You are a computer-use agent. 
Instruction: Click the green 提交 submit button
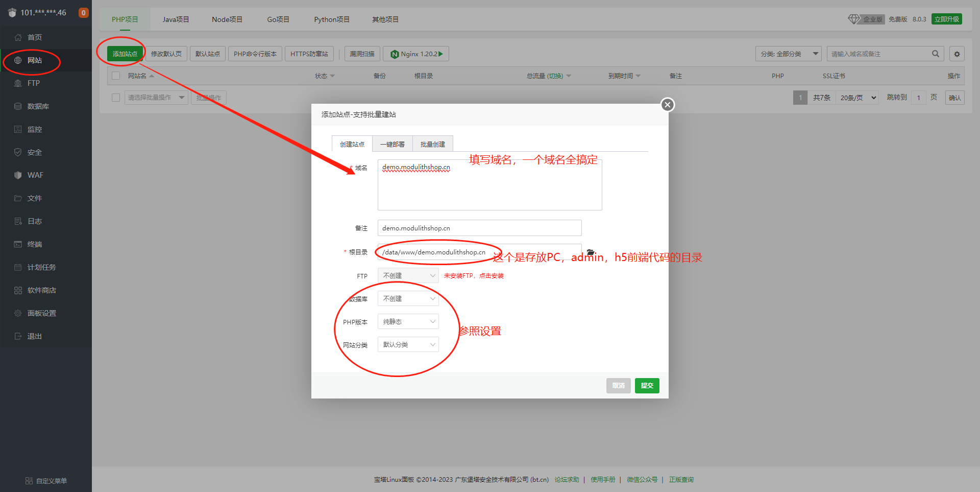(647, 385)
